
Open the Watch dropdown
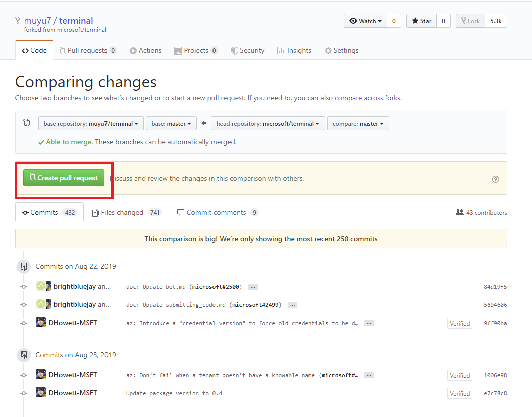tap(365, 21)
